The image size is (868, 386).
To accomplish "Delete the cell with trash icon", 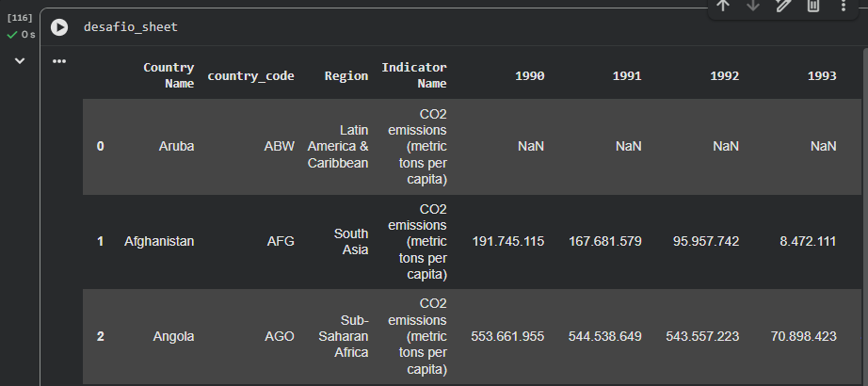I will [813, 6].
